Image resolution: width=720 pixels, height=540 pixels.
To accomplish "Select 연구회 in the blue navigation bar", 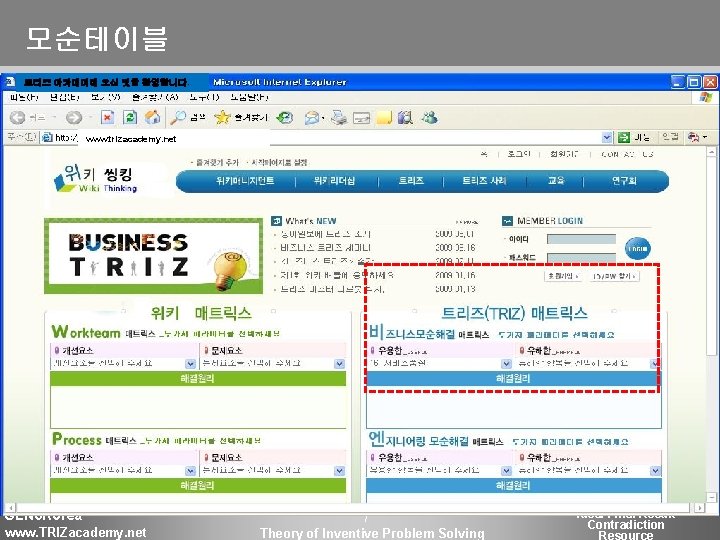I will pyautogui.click(x=624, y=181).
